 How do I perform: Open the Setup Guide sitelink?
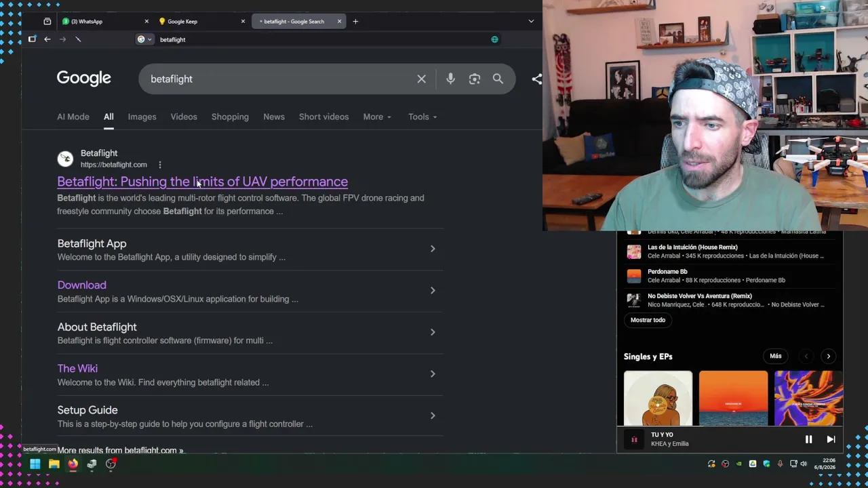87,410
